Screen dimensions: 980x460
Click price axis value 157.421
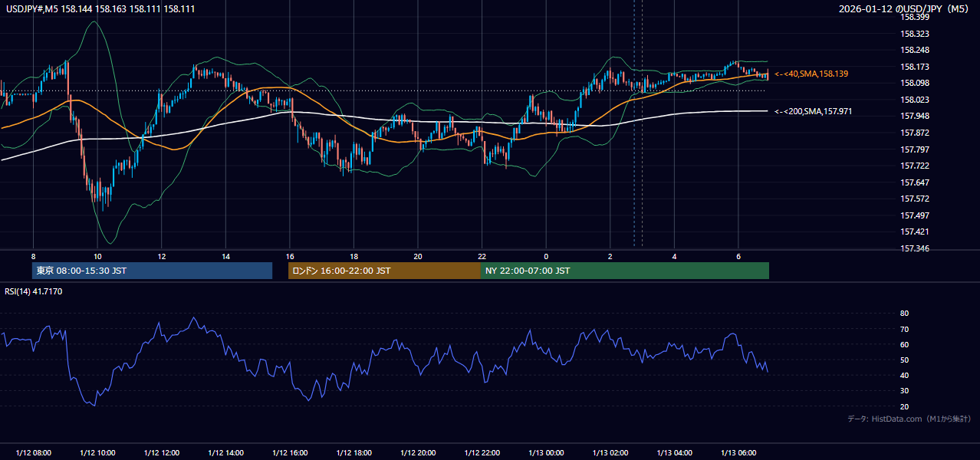[x=916, y=232]
